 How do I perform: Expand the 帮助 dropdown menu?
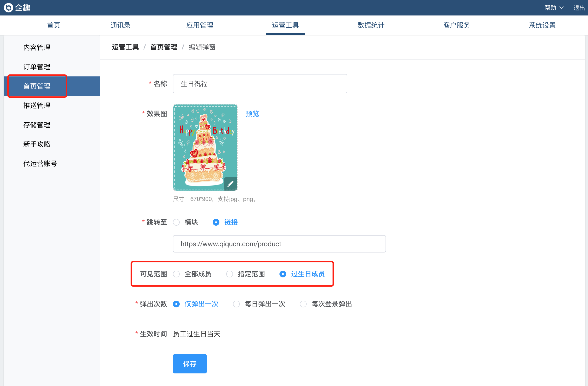(554, 8)
